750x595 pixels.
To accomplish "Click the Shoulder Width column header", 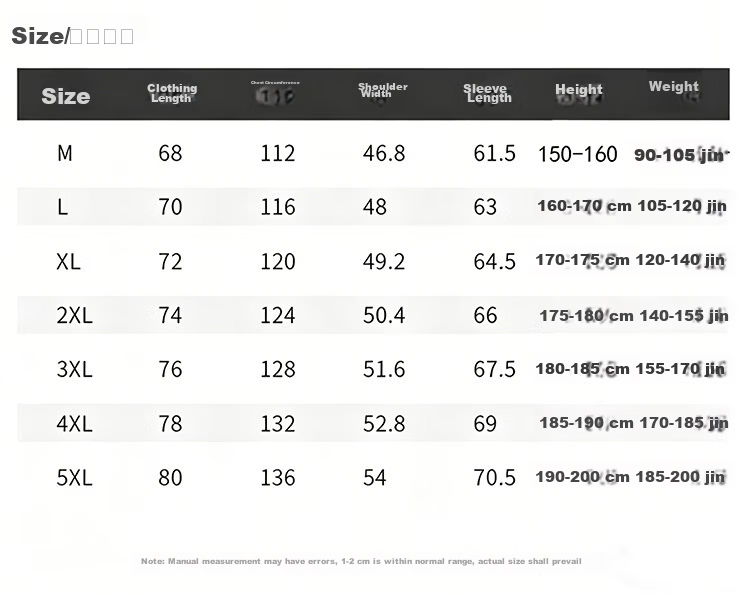I will coord(383,90).
